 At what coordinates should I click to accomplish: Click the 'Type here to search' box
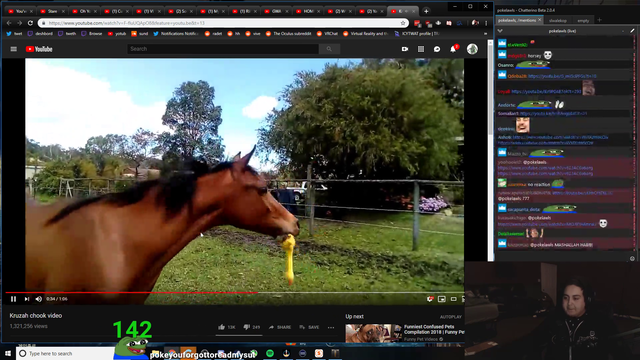pos(65,353)
